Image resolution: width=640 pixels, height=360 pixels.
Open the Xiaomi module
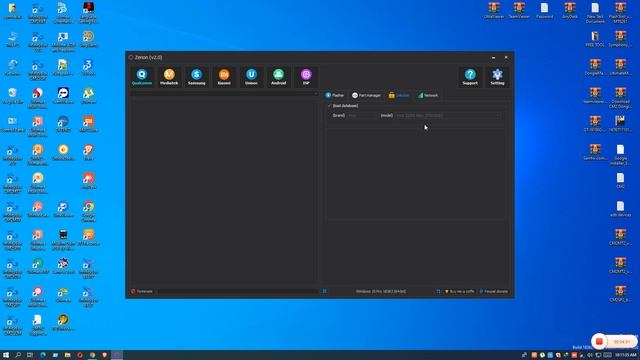(224, 77)
